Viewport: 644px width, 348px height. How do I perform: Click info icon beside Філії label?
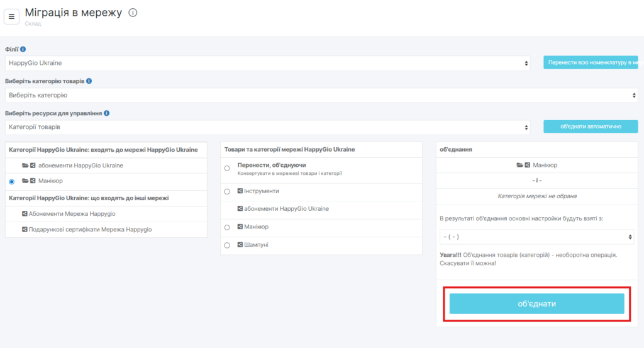point(23,49)
